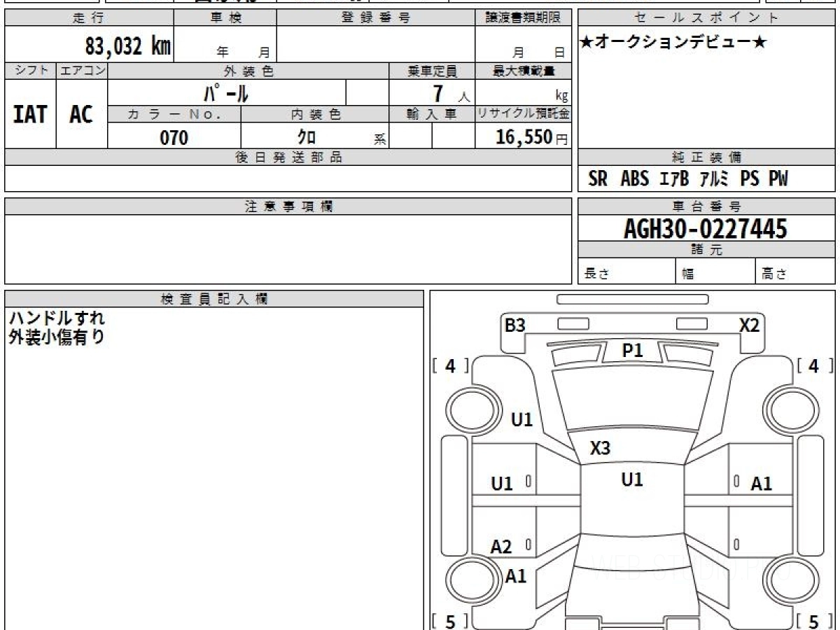
Task: Click the "セールスポイント" header
Action: tap(706, 18)
